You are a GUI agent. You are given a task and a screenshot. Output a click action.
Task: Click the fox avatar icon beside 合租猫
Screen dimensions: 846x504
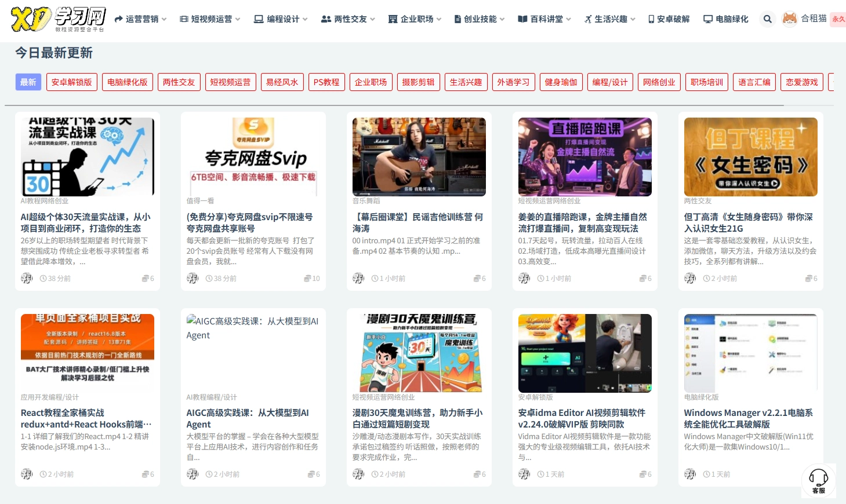[x=789, y=19]
